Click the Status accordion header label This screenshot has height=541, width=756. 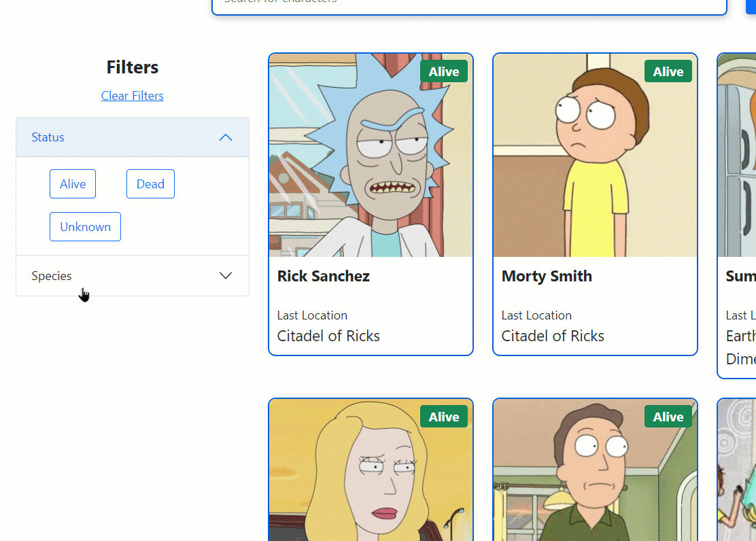tap(48, 137)
